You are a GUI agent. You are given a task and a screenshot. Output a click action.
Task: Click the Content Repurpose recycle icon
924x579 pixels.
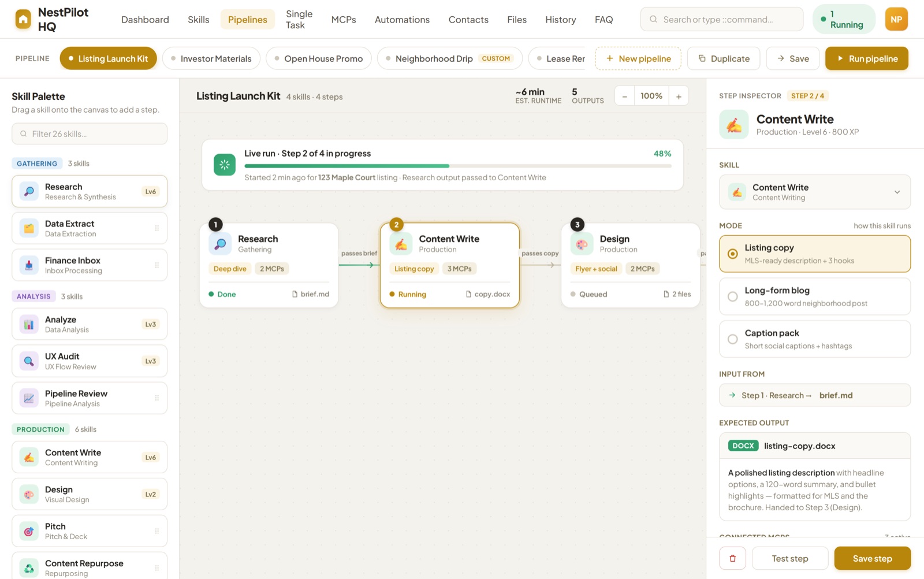click(x=29, y=568)
